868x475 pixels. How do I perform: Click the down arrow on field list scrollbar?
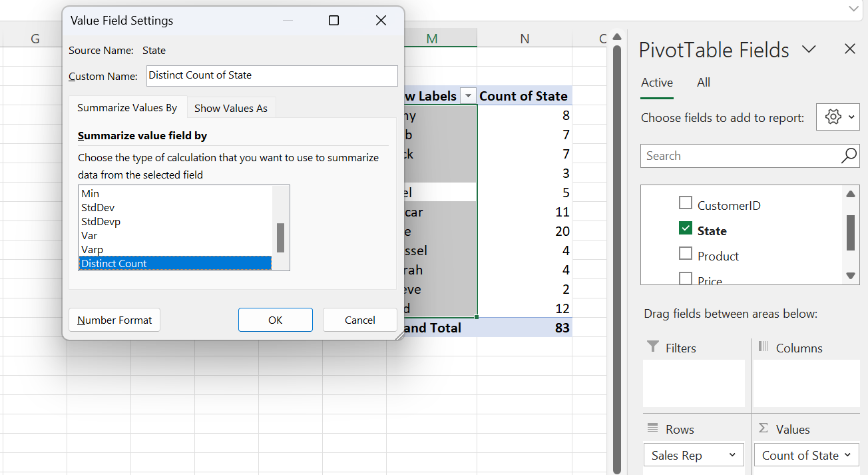tap(851, 276)
